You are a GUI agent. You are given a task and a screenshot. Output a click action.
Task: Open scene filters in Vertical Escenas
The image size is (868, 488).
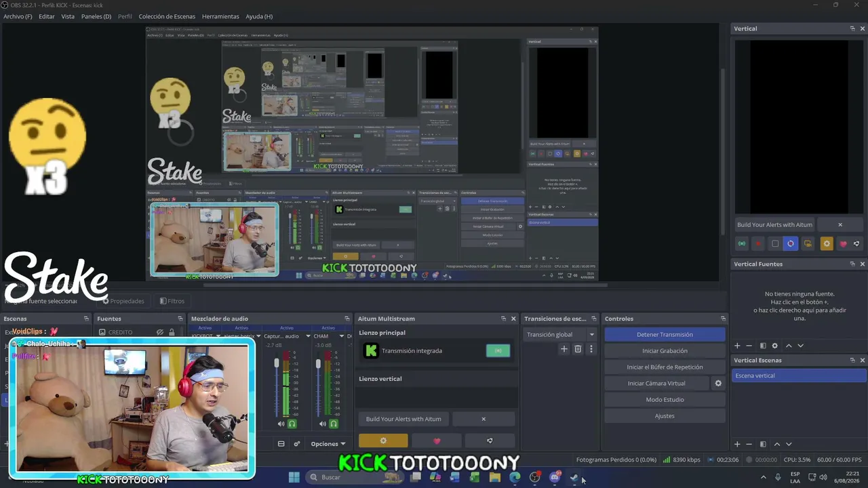(763, 444)
